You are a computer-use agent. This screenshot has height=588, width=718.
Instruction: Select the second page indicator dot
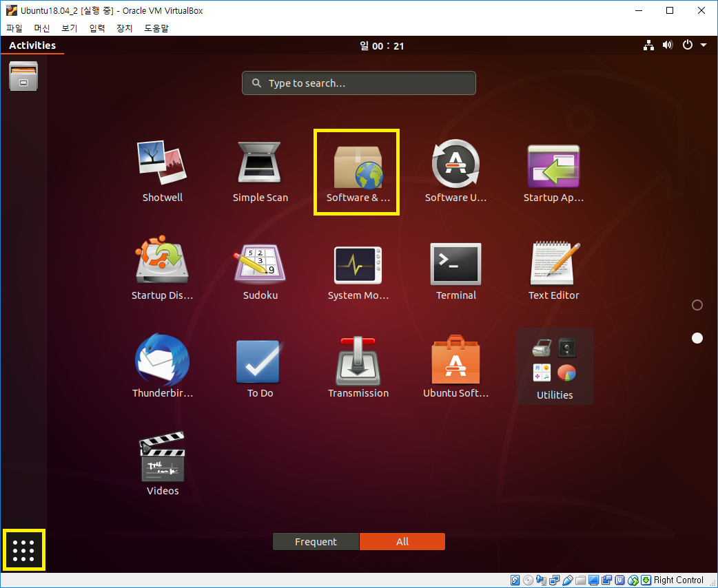pos(697,337)
